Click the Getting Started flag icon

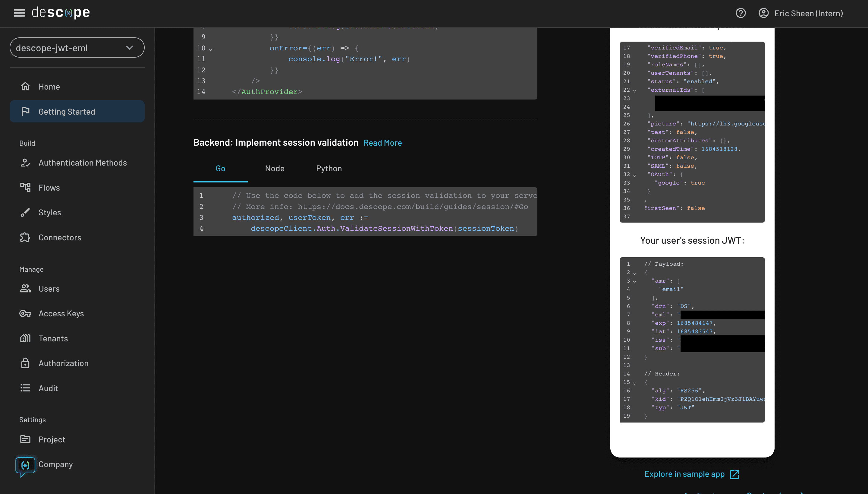[x=26, y=111]
